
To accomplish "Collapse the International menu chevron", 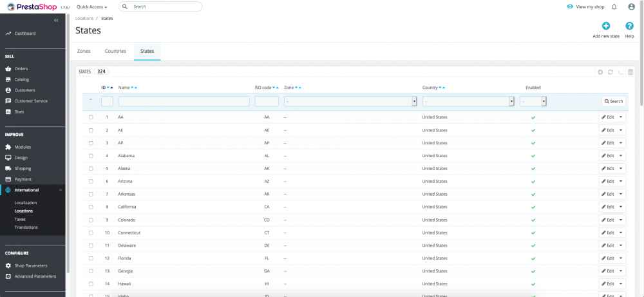I will pos(61,190).
